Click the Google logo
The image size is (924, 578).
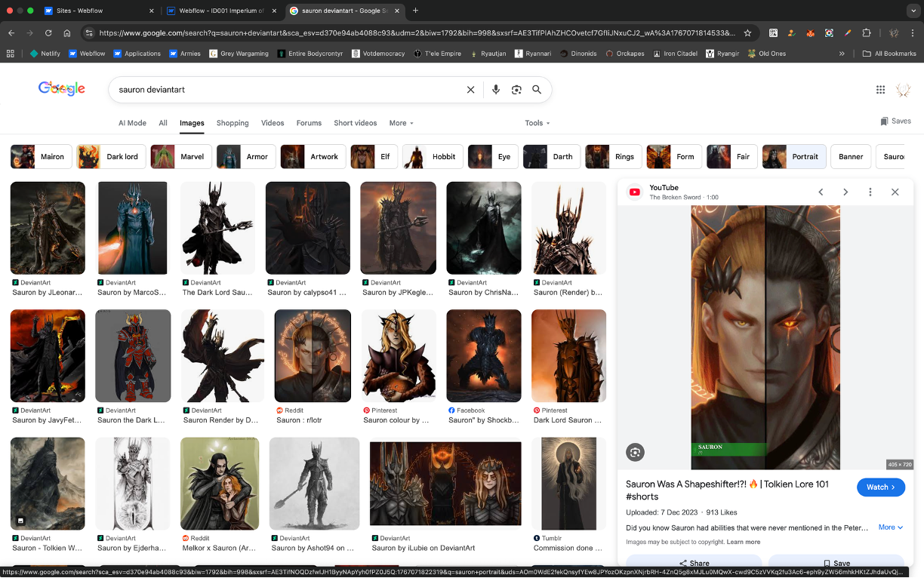(x=62, y=89)
